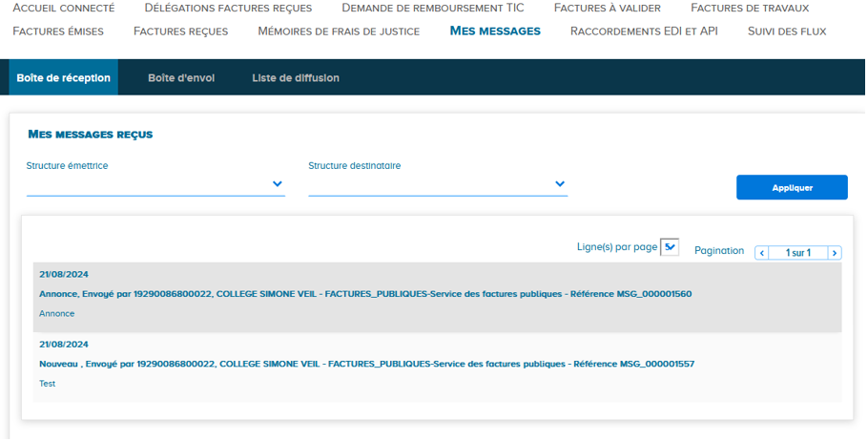Navigate to Raccordements EDI et API
This screenshot has width=868, height=441.
[644, 31]
